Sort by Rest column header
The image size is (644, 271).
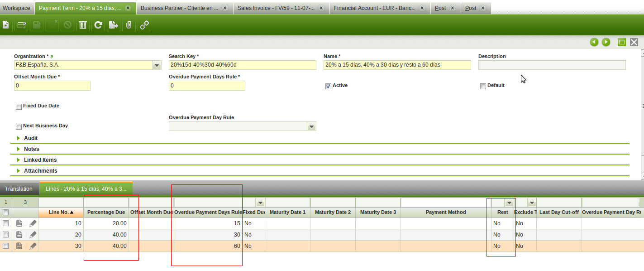click(502, 212)
